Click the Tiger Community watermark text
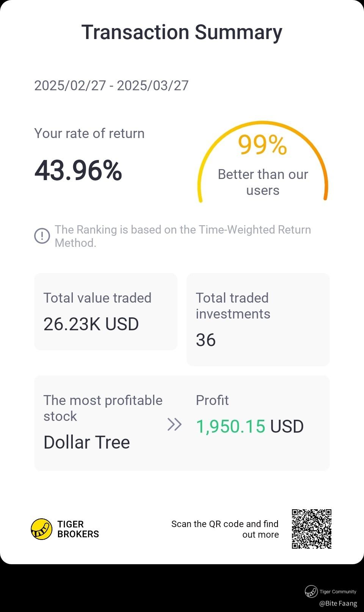This screenshot has width=364, height=612. pos(338,592)
